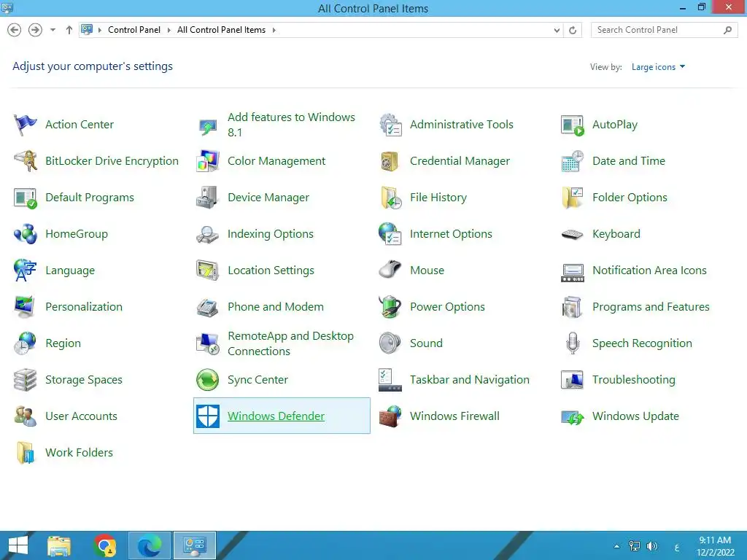This screenshot has height=560, width=747.
Task: Click the Default Programs icon
Action: [26, 198]
